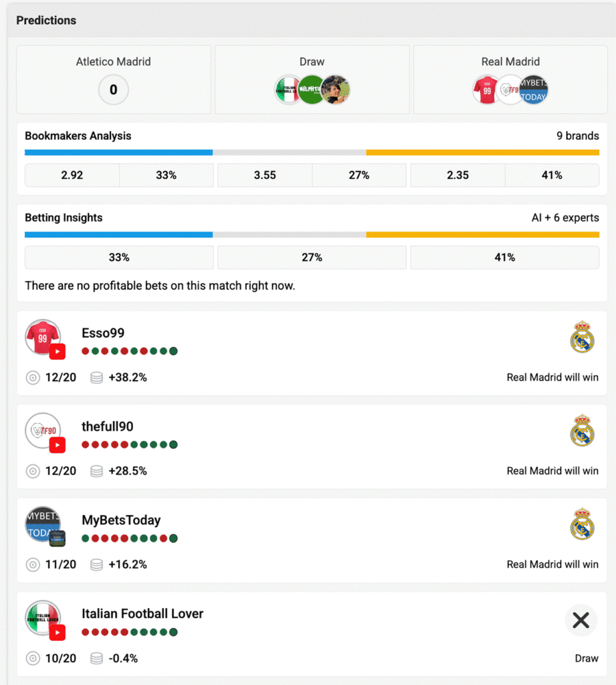The image size is (616, 685).
Task: Click Esso99's red jersey avatar
Action: [43, 337]
